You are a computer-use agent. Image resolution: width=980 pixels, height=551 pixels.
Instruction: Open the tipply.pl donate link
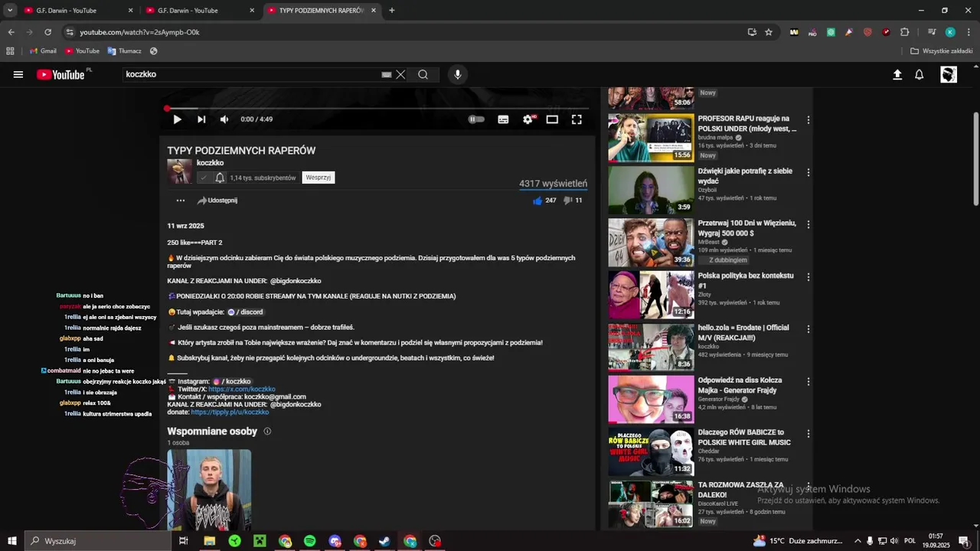point(230,412)
